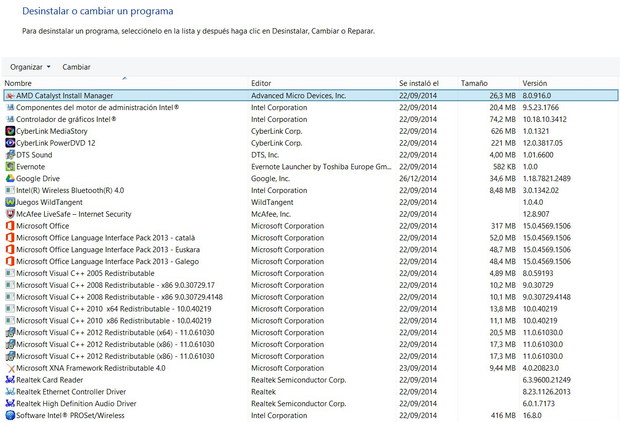
Task: Sort by the Versión column header
Action: tap(535, 83)
